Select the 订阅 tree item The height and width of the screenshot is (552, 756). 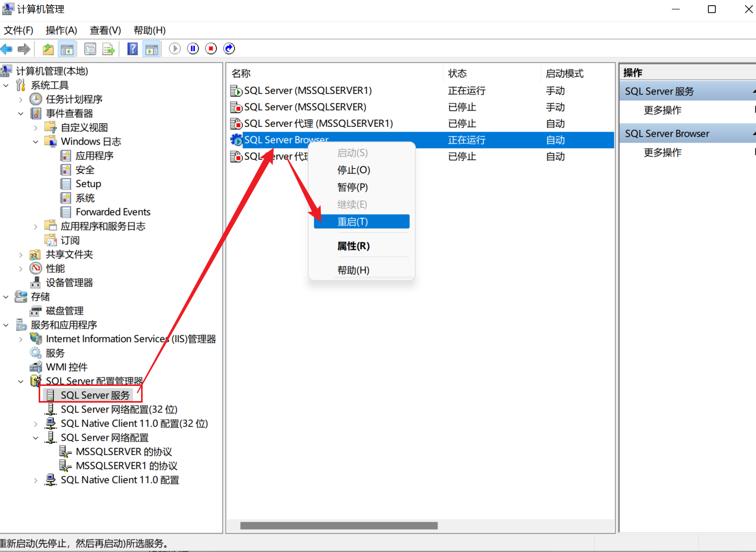click(x=70, y=240)
